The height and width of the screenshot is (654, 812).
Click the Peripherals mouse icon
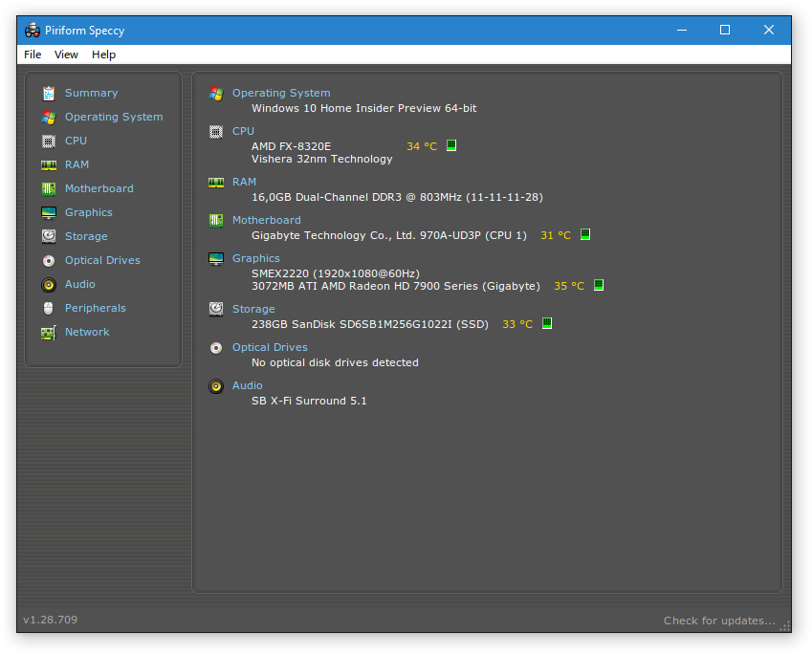click(49, 309)
